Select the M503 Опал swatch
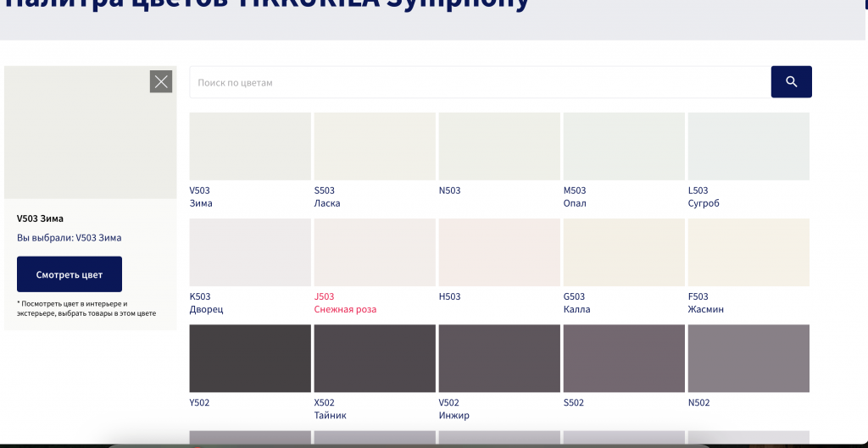 624,147
